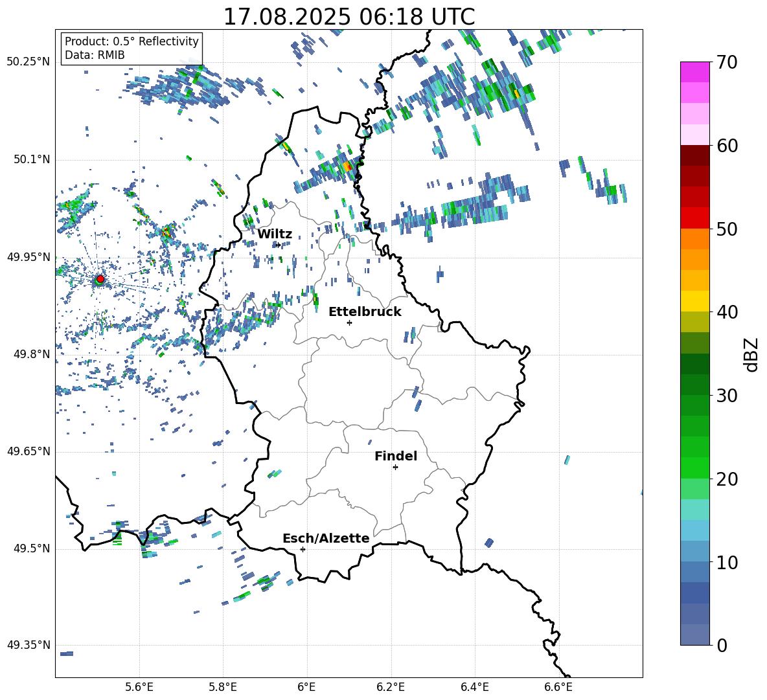Image resolution: width=767 pixels, height=700 pixels.
Task: Click the 6.2°E longitude label
Action: (391, 688)
